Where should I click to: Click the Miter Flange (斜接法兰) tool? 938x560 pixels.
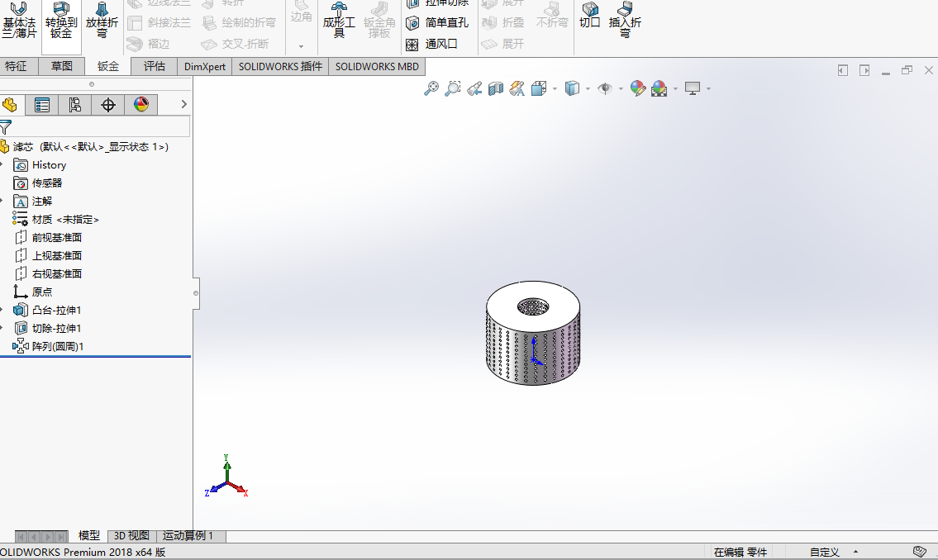[160, 22]
